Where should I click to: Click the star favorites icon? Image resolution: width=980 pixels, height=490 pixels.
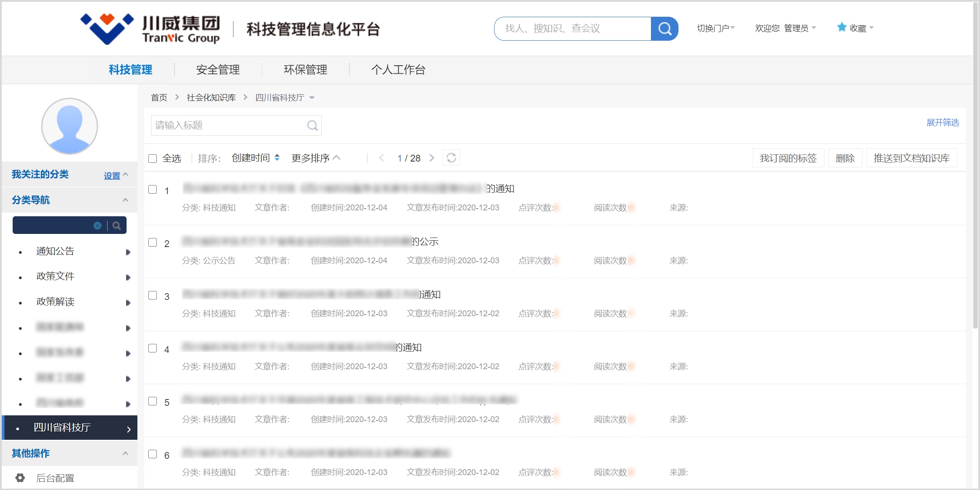pyautogui.click(x=841, y=28)
